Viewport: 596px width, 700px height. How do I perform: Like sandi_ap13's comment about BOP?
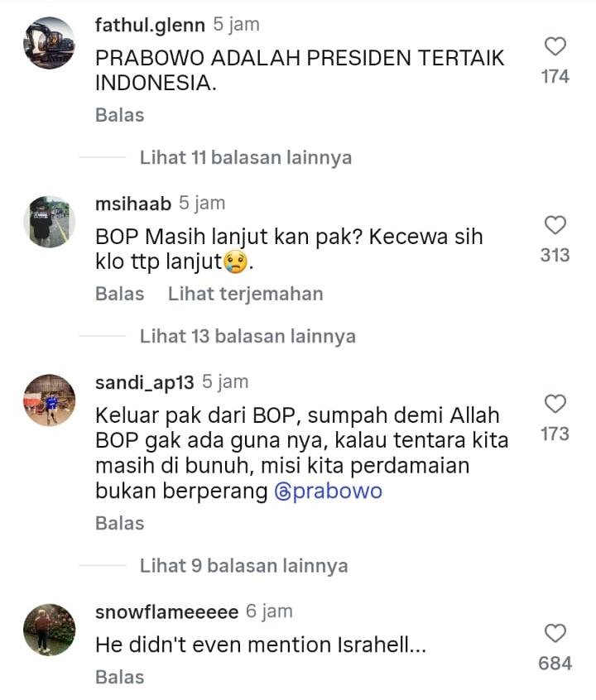click(x=555, y=404)
